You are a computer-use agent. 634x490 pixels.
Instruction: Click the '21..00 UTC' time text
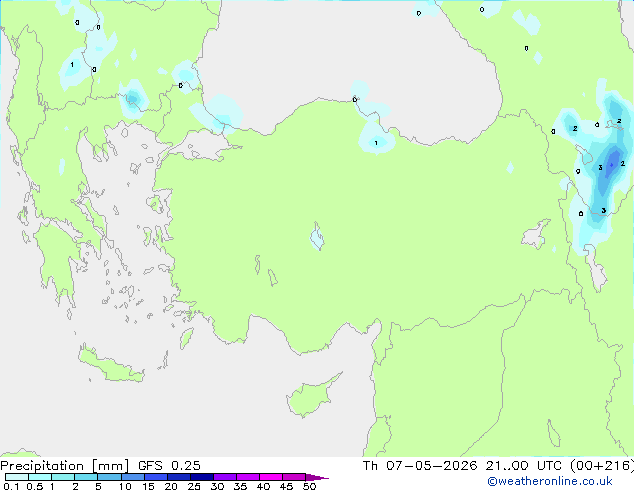pyautogui.click(x=524, y=466)
